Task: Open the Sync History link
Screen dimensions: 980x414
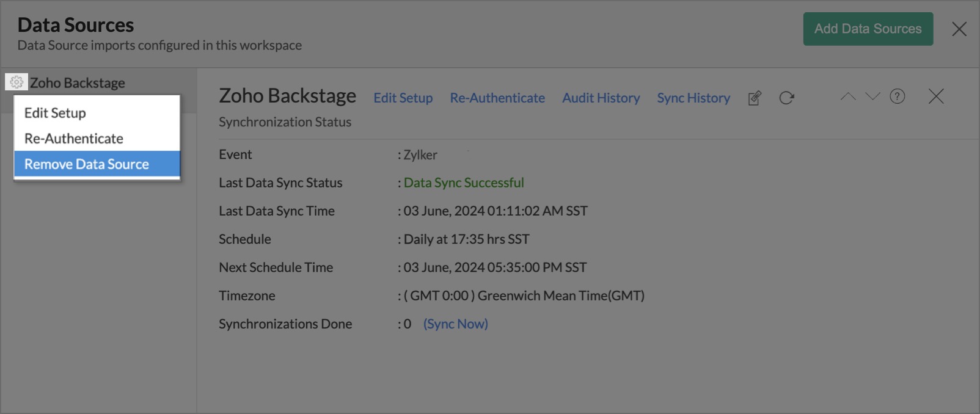Action: coord(693,98)
